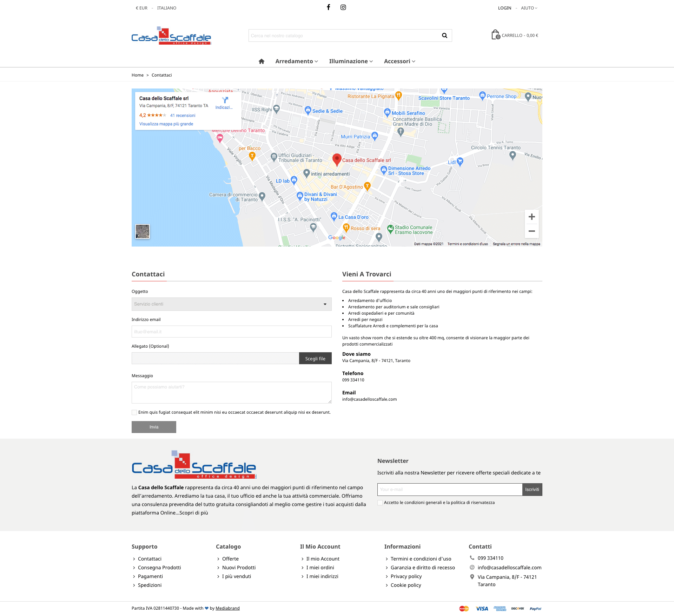Go to home via house icon
Viewport: 674px width, 616px height.
click(x=262, y=61)
